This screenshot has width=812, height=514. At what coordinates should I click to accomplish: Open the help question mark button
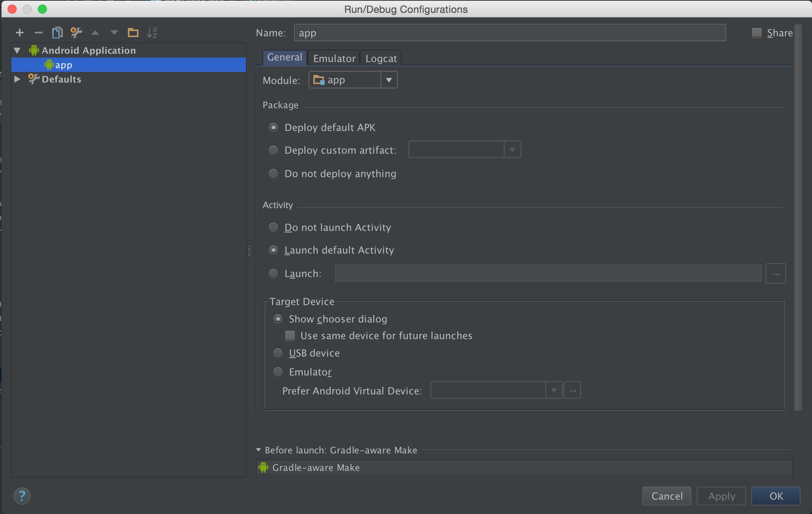22,496
